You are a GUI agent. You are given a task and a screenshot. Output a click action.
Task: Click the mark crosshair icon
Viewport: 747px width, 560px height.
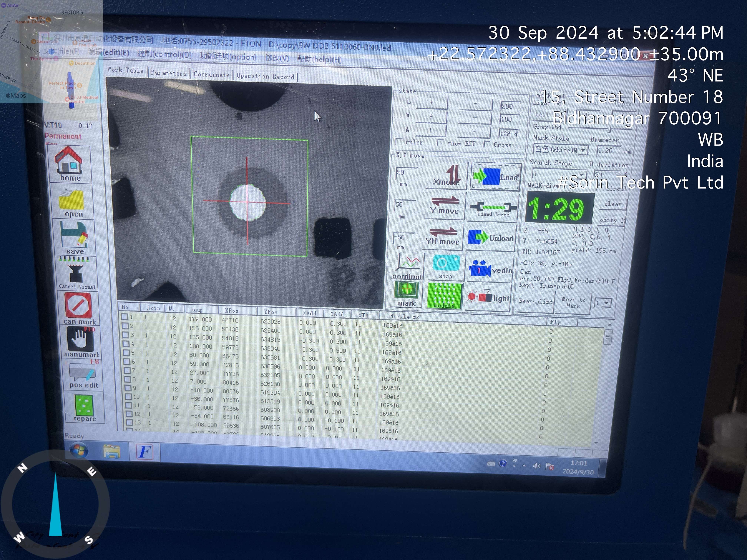407,294
